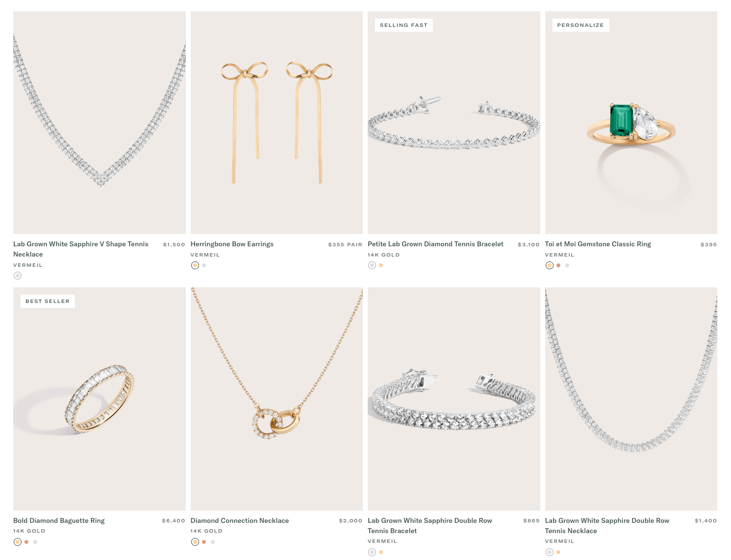Click the Personalize badge on ring

click(580, 25)
